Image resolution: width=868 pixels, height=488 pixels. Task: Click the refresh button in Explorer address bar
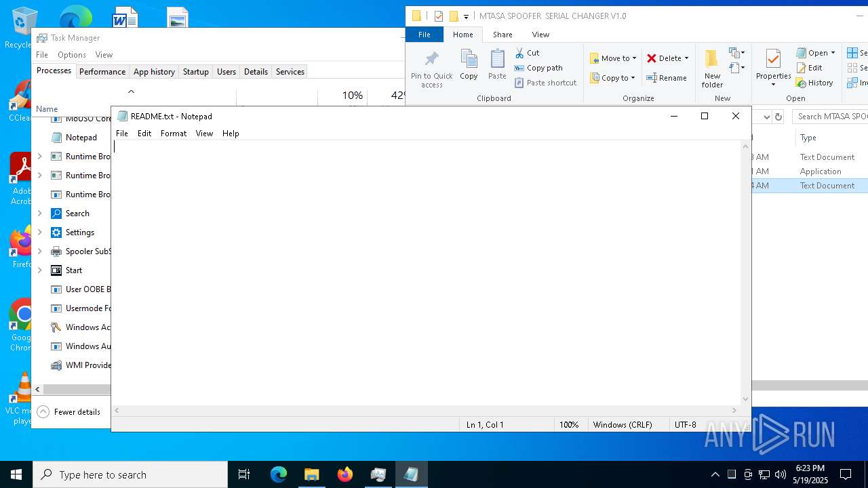[x=778, y=117]
